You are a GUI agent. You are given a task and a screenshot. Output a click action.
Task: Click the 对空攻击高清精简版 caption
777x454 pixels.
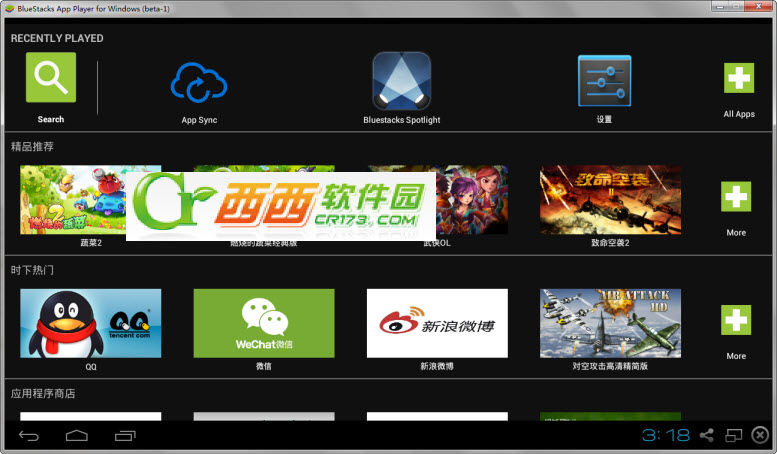click(610, 366)
